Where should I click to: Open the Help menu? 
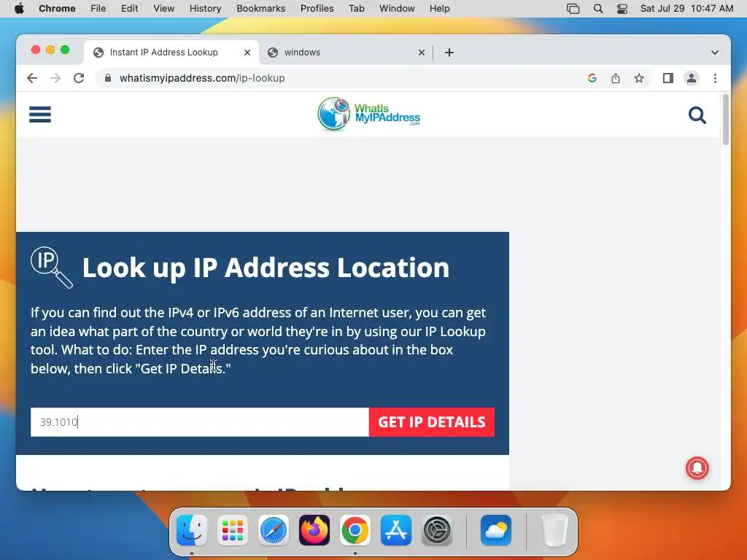[439, 9]
